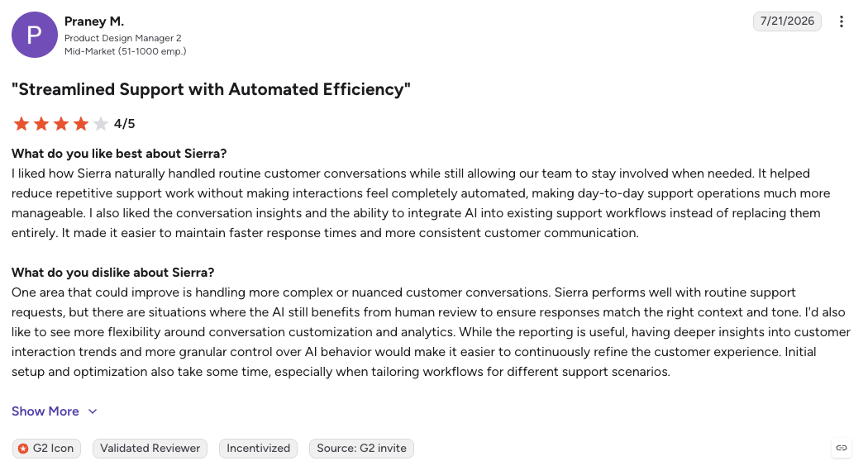Click the 4/5 rating score
The height and width of the screenshot is (461, 868).
point(125,124)
